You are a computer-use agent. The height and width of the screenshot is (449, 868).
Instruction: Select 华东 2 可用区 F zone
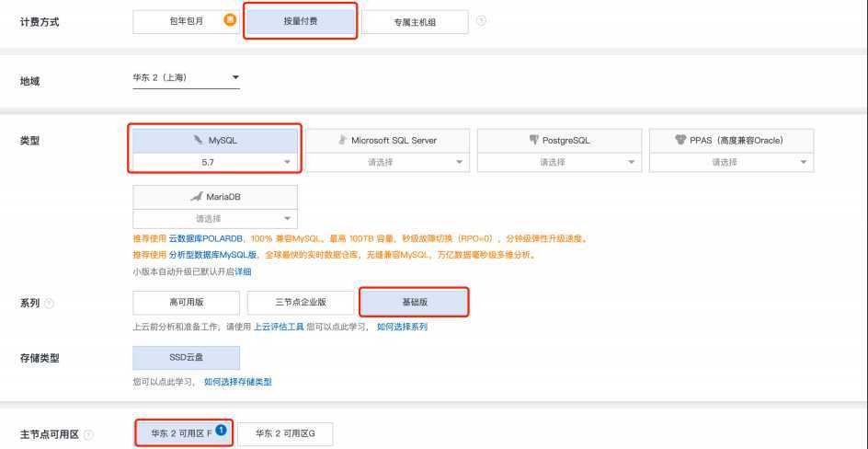point(184,433)
